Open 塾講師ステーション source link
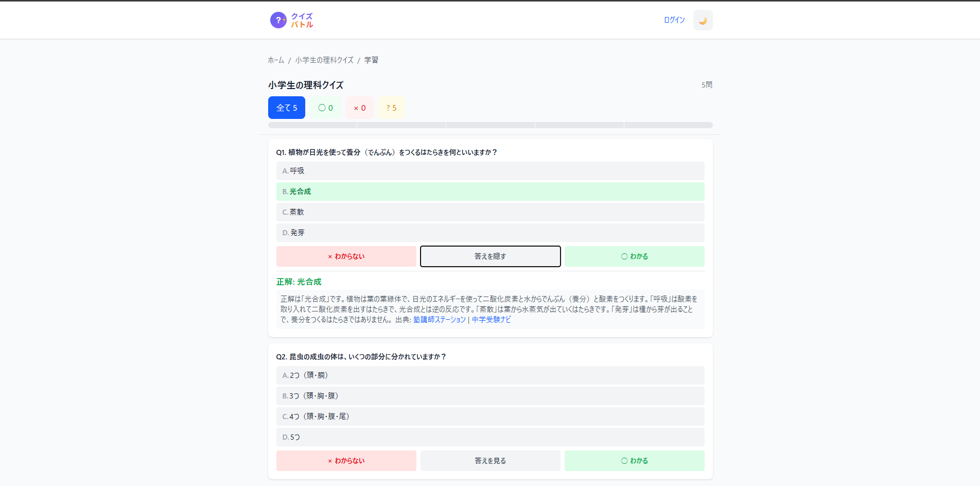The image size is (980, 486). [439, 320]
